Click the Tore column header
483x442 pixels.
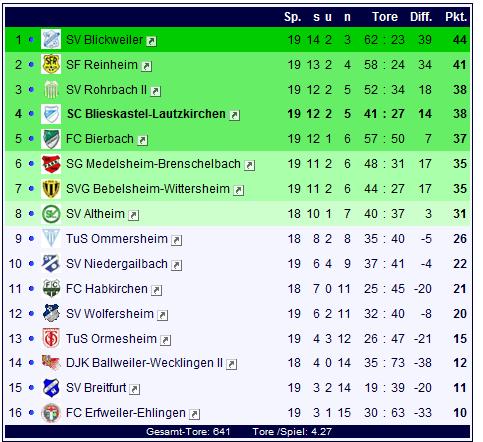(x=385, y=17)
